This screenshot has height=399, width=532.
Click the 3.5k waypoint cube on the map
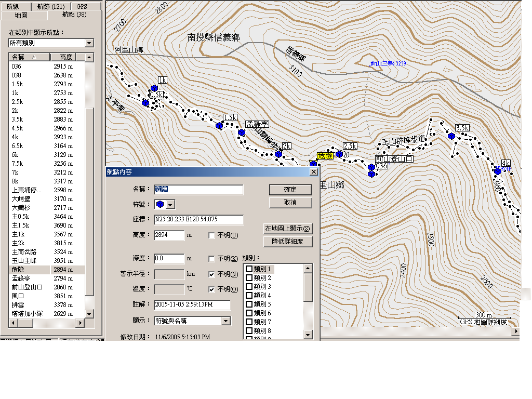[451, 136]
